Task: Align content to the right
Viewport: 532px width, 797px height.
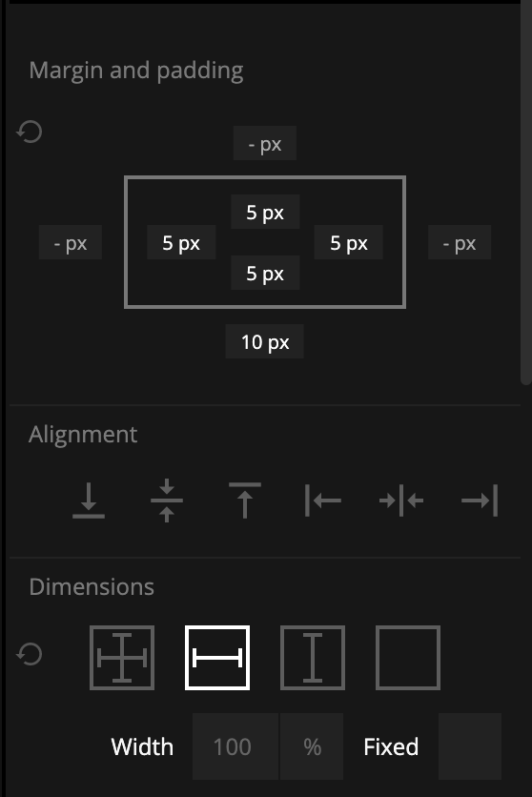Action: pos(480,501)
